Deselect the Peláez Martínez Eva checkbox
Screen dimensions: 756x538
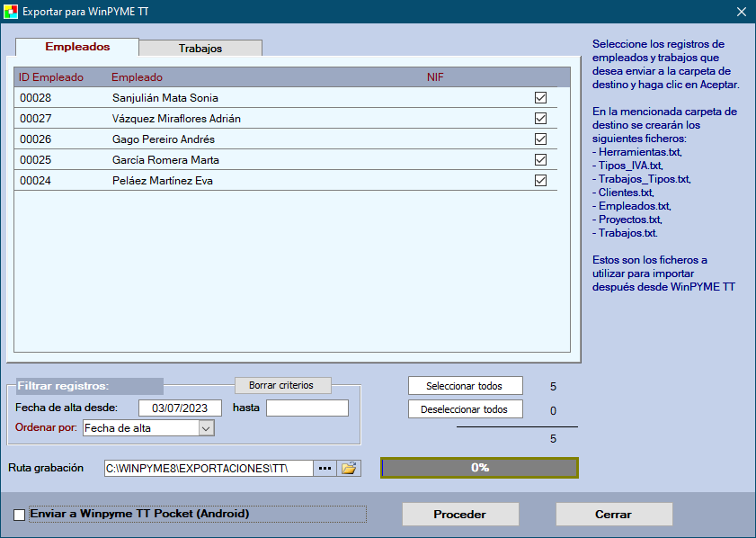pos(540,180)
